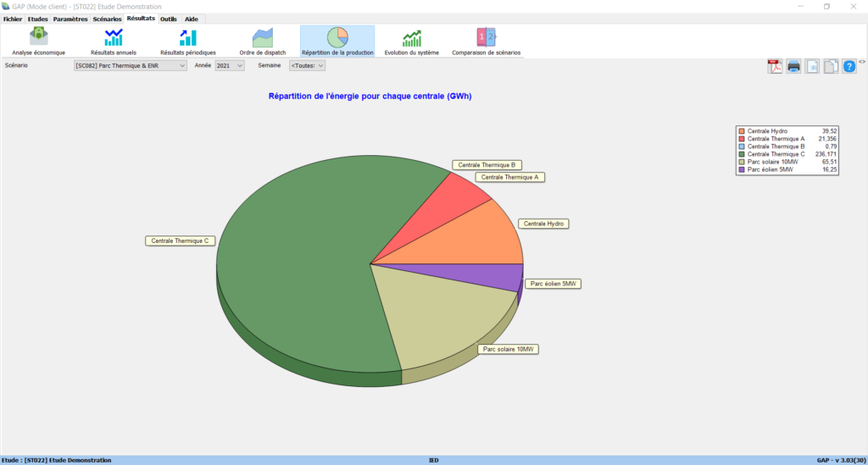Open Comparaison de scénarios
This screenshot has width=868, height=465.
click(x=486, y=40)
